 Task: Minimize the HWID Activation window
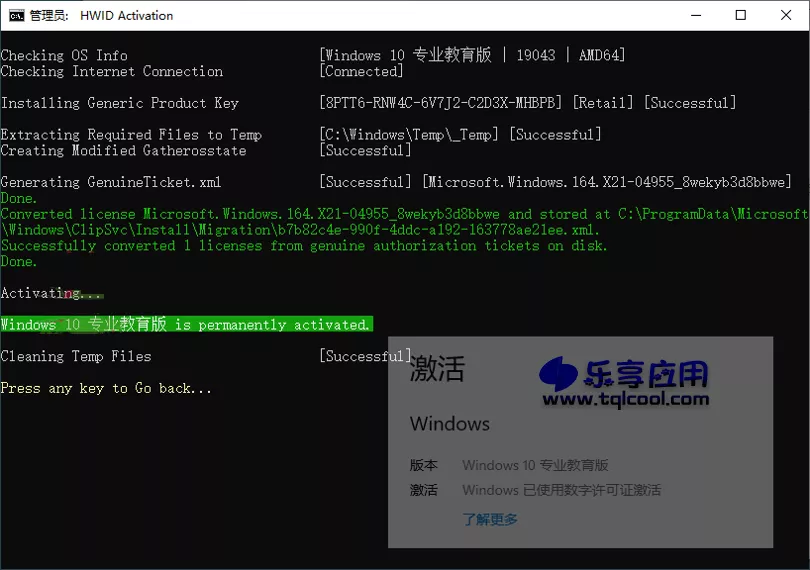[696, 15]
